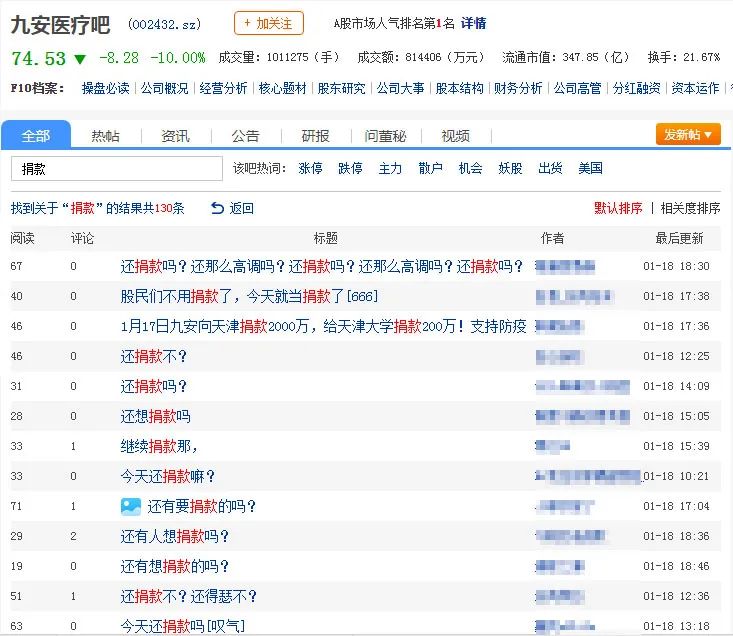Open the 研报 tab
This screenshot has width=733, height=636.
point(316,136)
